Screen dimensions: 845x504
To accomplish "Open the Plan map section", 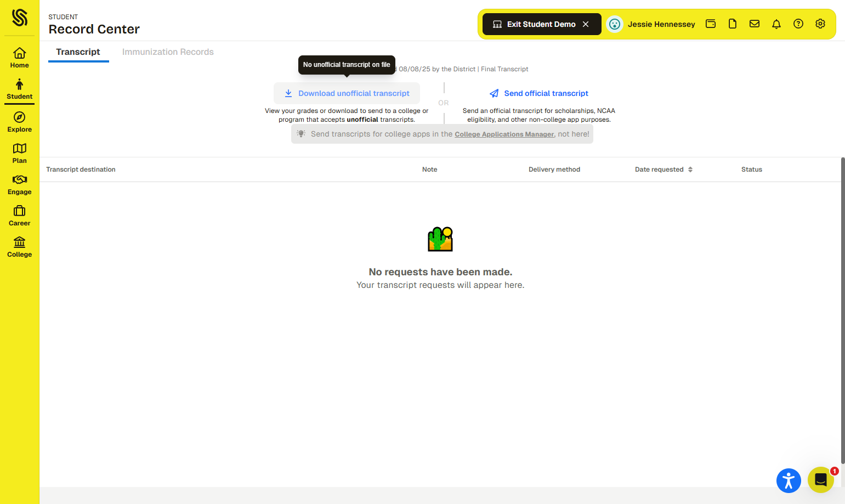I will [20, 153].
